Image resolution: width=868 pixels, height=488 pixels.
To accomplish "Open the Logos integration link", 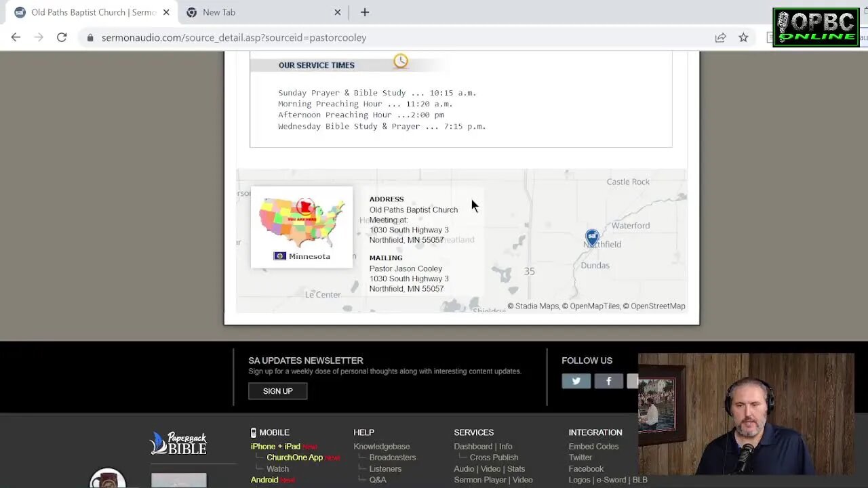I will point(579,480).
